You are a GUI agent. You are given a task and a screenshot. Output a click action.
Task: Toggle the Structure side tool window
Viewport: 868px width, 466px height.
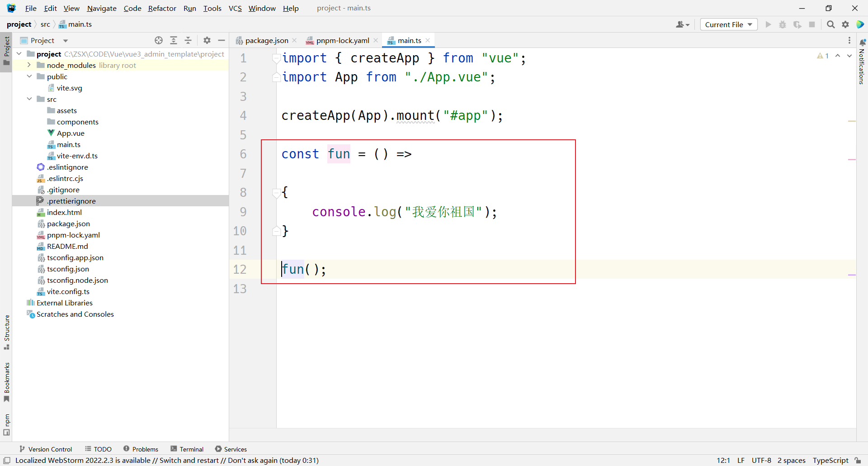pos(6,333)
